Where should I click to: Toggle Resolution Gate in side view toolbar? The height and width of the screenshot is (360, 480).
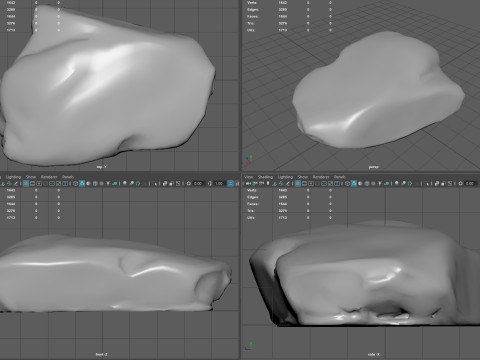(x=311, y=183)
